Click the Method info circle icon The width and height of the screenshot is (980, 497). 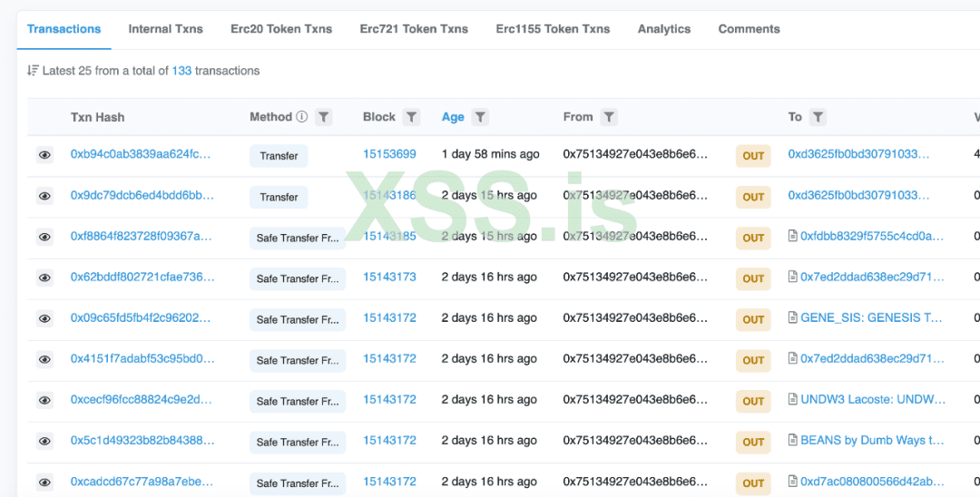302,117
